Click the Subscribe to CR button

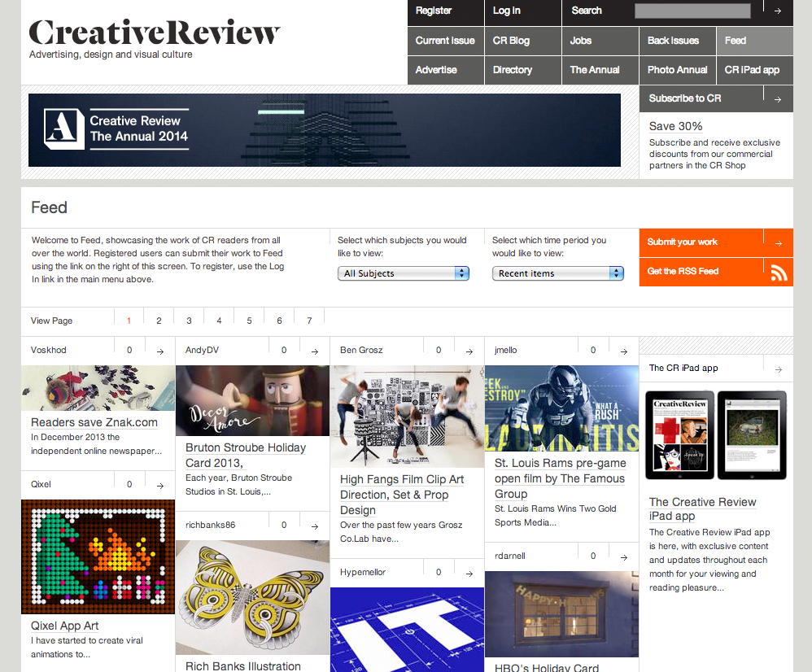point(716,98)
